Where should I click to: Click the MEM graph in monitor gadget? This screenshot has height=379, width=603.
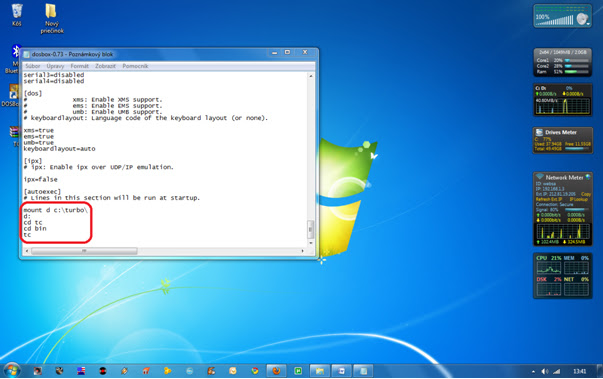576,268
